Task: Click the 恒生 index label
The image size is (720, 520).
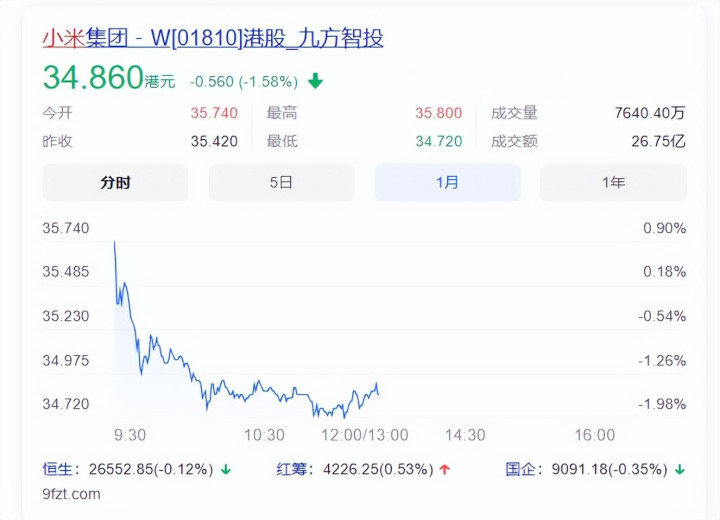Action: click(57, 469)
